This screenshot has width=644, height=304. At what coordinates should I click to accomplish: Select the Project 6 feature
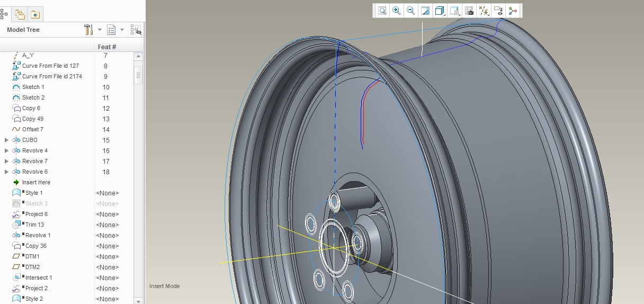coord(37,214)
